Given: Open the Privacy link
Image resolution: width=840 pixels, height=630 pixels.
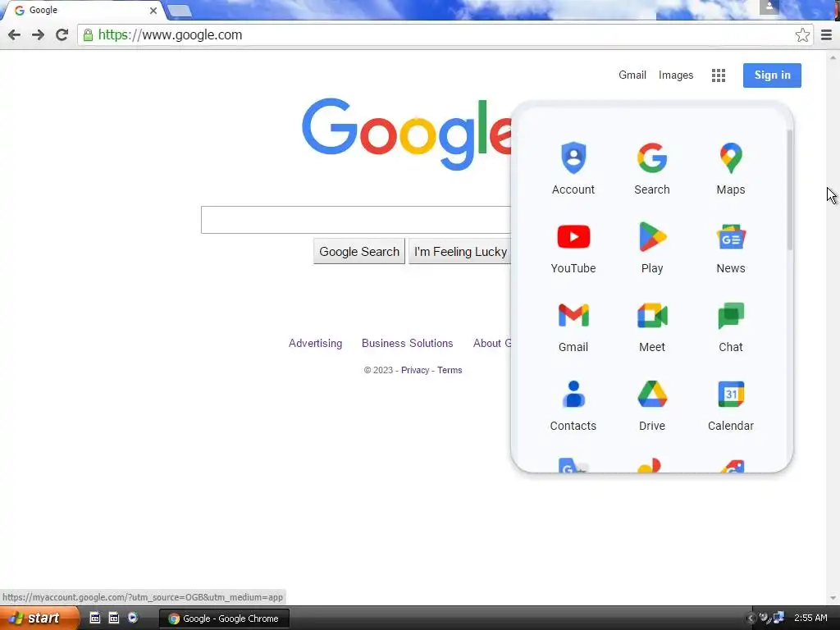Looking at the screenshot, I should coord(415,370).
